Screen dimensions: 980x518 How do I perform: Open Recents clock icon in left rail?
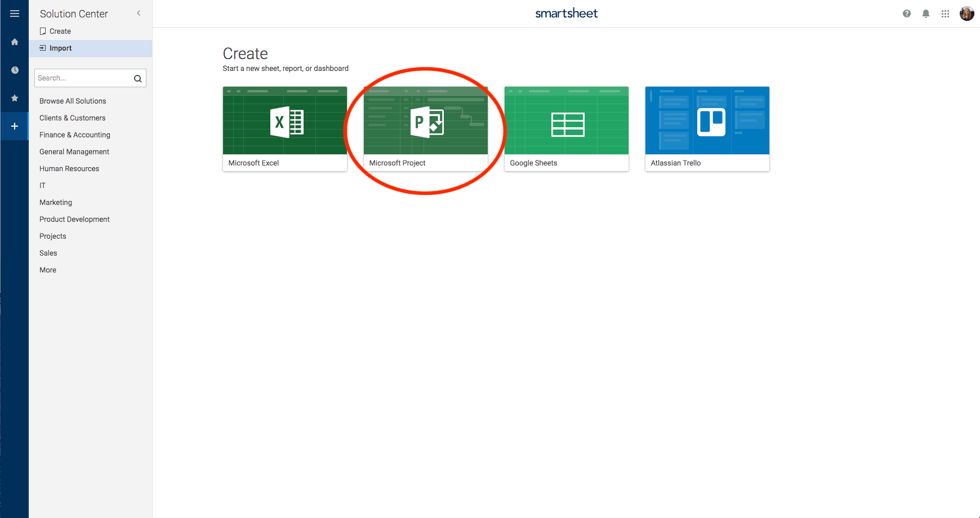click(15, 70)
